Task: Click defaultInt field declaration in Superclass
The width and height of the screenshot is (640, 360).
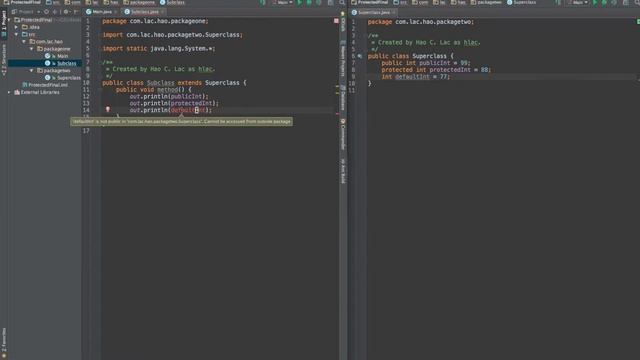Action: 412,76
